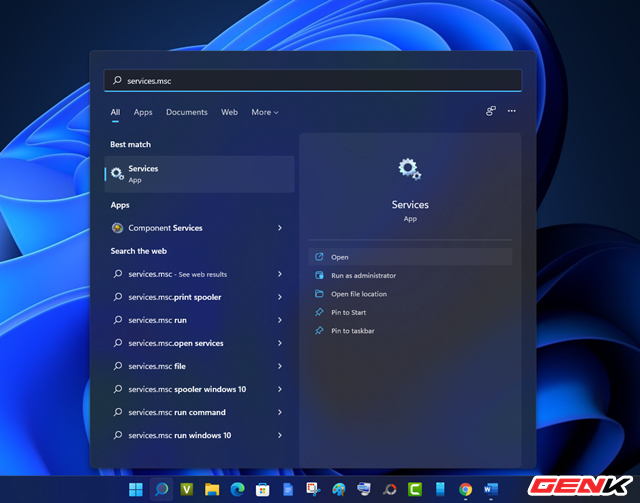
Task: Click the Windows Start button on taskbar
Action: (136, 489)
